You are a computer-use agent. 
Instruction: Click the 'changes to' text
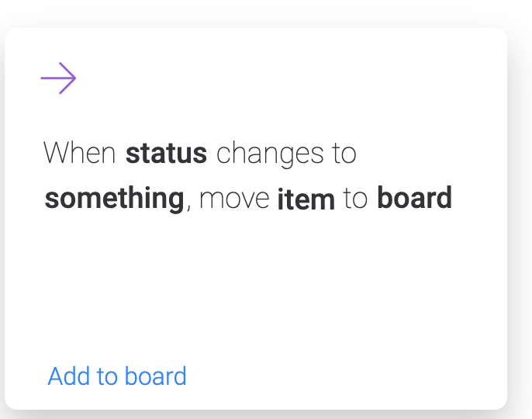(285, 154)
